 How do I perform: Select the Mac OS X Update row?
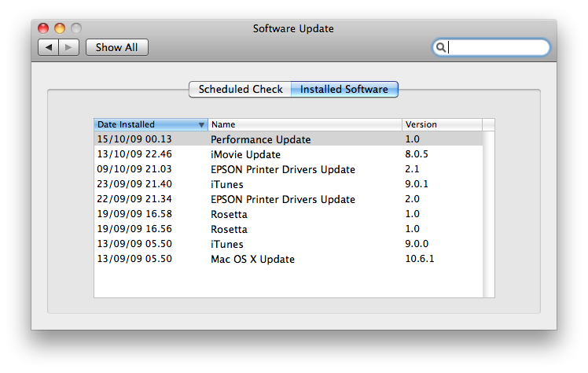pos(288,259)
